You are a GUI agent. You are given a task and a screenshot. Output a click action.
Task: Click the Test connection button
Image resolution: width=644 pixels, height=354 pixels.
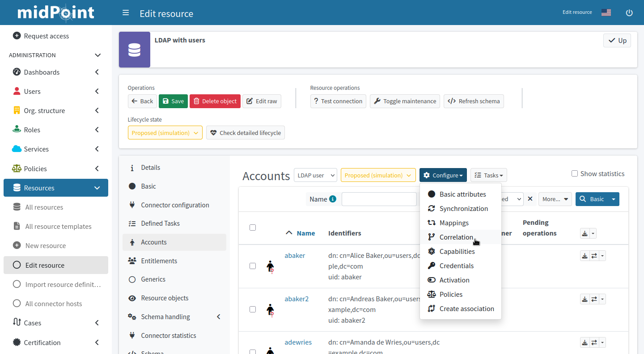[338, 101]
